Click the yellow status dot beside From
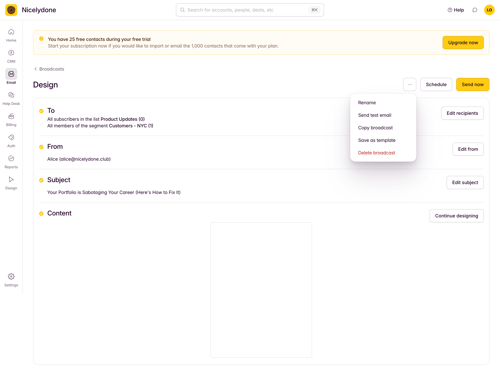This screenshot has height=386, width=500. click(x=41, y=147)
